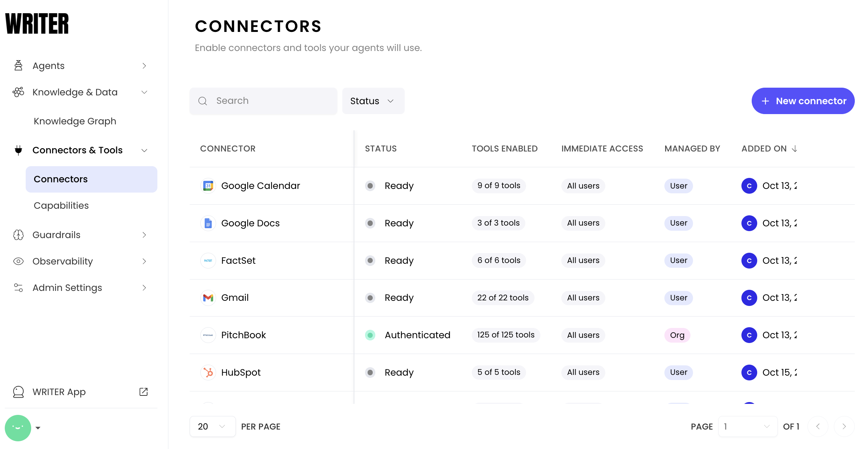Click the Google Docs connector icon
This screenshot has width=868, height=449.
tap(208, 223)
